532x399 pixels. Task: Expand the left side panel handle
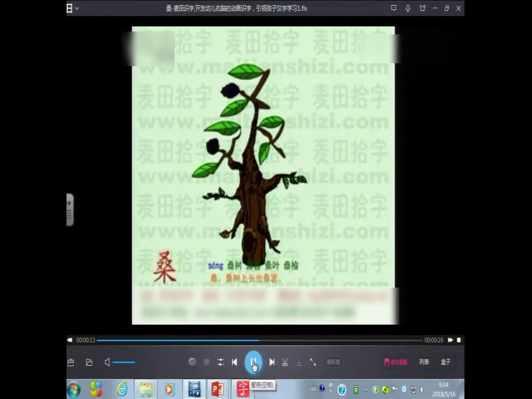69,209
